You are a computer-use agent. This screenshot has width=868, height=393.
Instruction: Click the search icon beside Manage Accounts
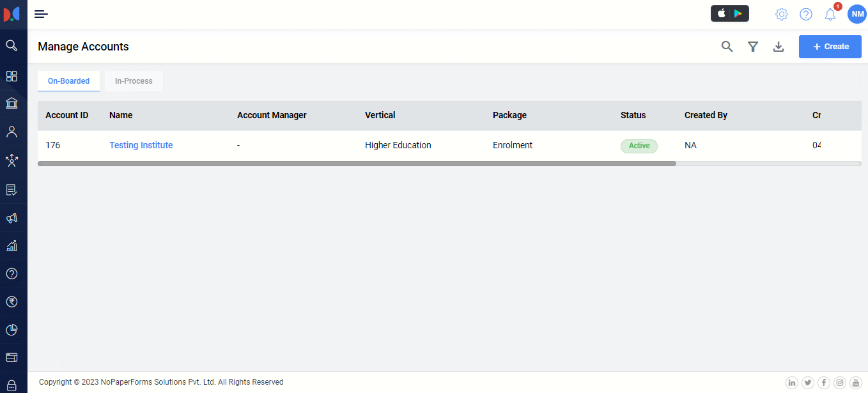coord(727,47)
